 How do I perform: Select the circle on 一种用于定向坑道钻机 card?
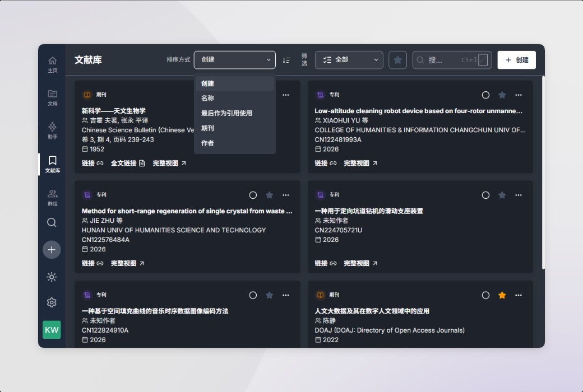click(x=485, y=195)
